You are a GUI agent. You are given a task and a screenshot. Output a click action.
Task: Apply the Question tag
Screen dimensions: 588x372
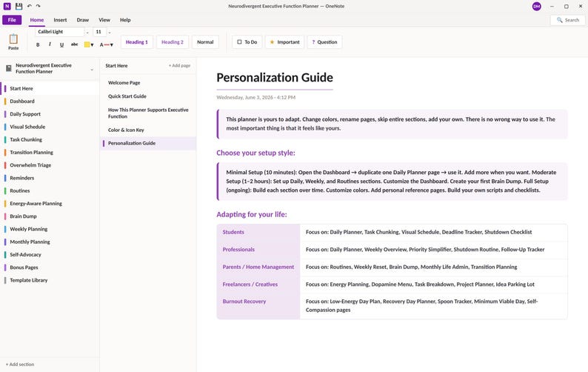coord(324,42)
